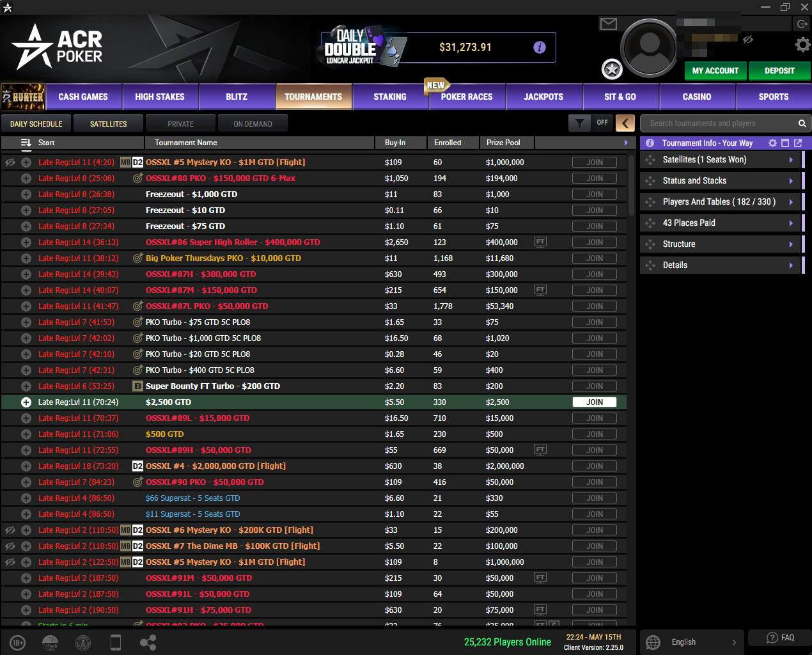
Task: Toggle plus marker on $500 GTD row
Action: click(x=26, y=434)
